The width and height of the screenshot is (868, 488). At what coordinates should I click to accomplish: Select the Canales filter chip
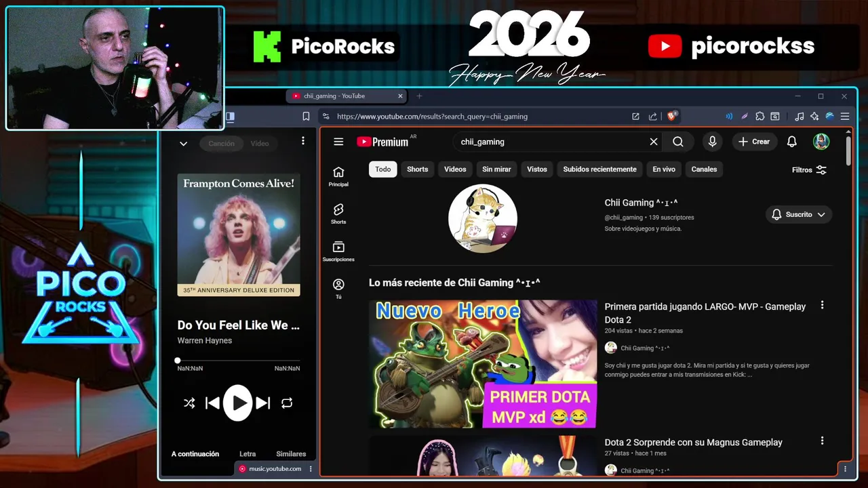coord(704,169)
